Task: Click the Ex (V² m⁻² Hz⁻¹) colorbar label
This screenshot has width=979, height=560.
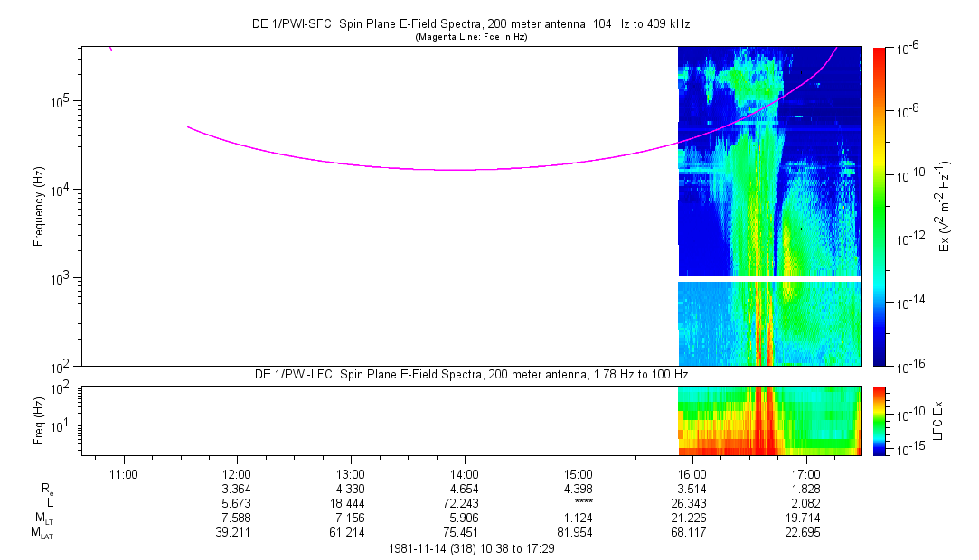Action: point(946,207)
